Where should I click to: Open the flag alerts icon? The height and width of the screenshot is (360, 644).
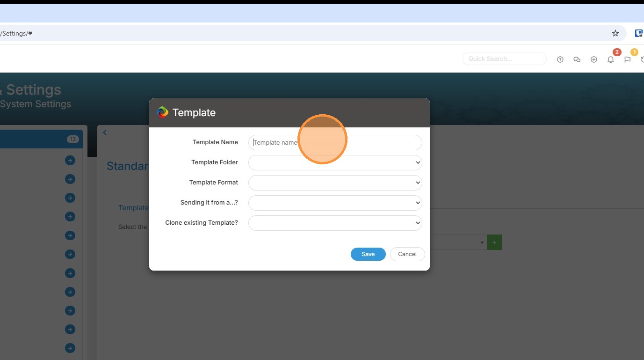coord(628,59)
